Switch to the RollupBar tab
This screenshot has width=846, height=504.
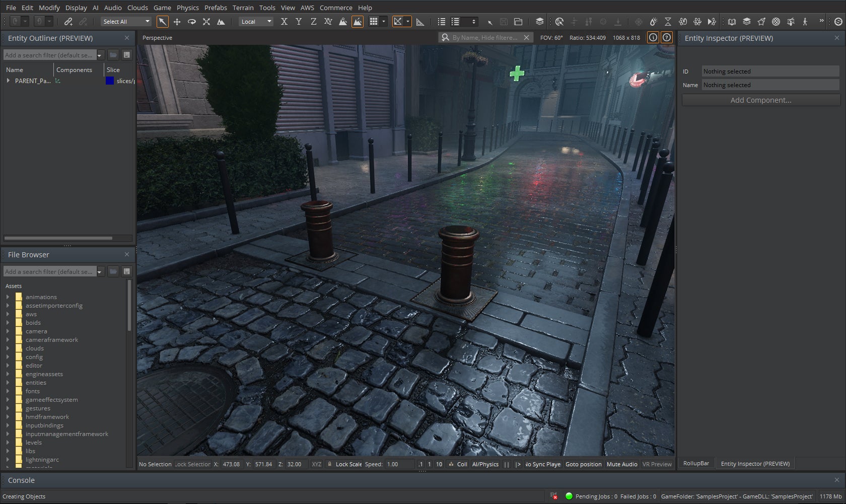tap(696, 464)
